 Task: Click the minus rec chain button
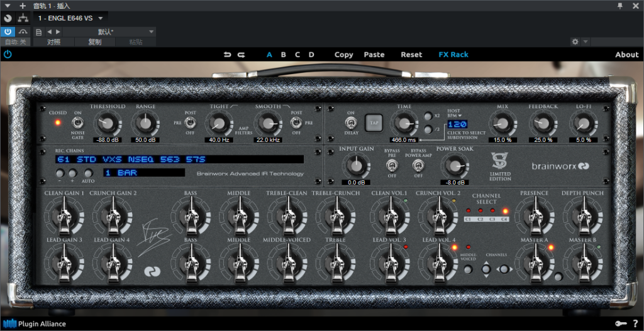click(x=60, y=173)
